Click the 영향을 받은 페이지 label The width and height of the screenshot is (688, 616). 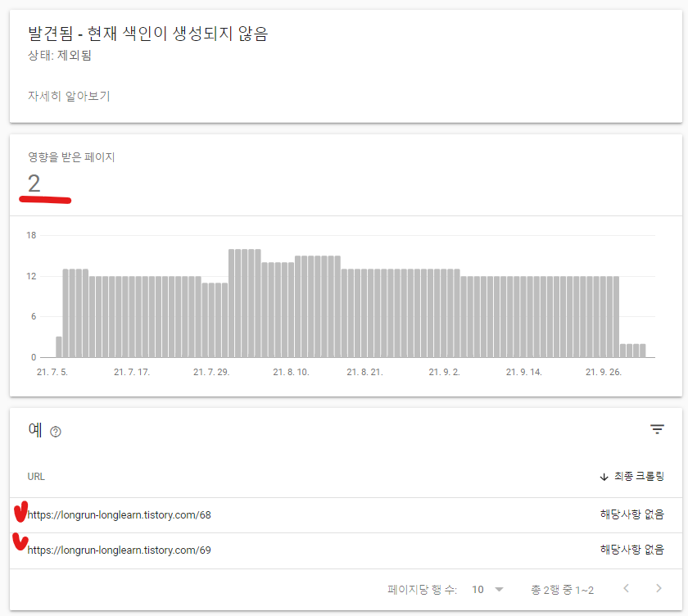pyautogui.click(x=71, y=156)
